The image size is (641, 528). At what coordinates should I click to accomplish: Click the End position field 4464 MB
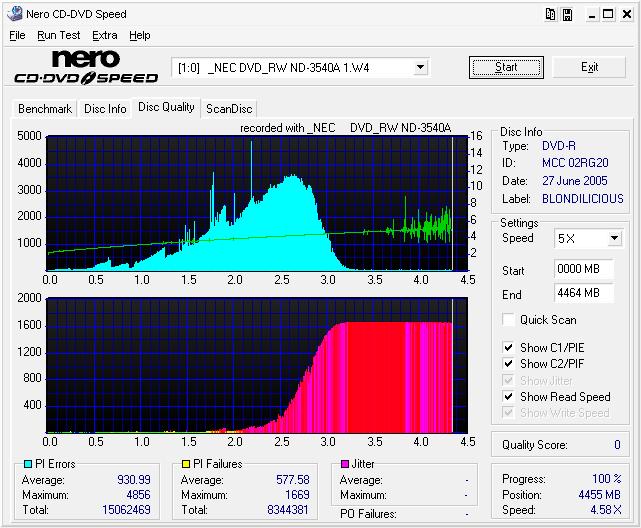pyautogui.click(x=584, y=293)
